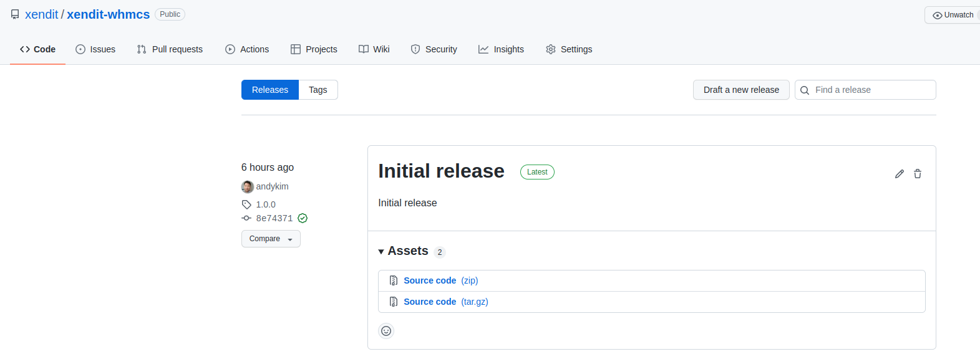Click the repository icon beside xendit
980x354 pixels.
point(15,14)
